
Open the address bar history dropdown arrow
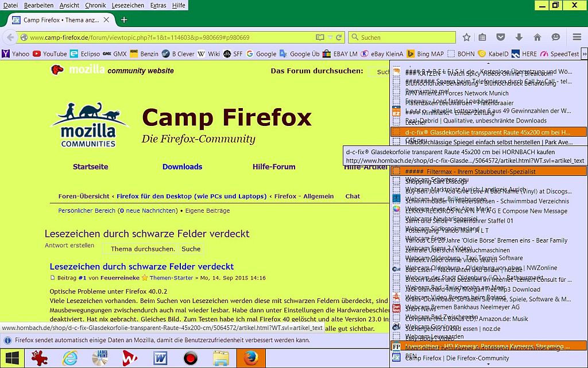(x=330, y=37)
